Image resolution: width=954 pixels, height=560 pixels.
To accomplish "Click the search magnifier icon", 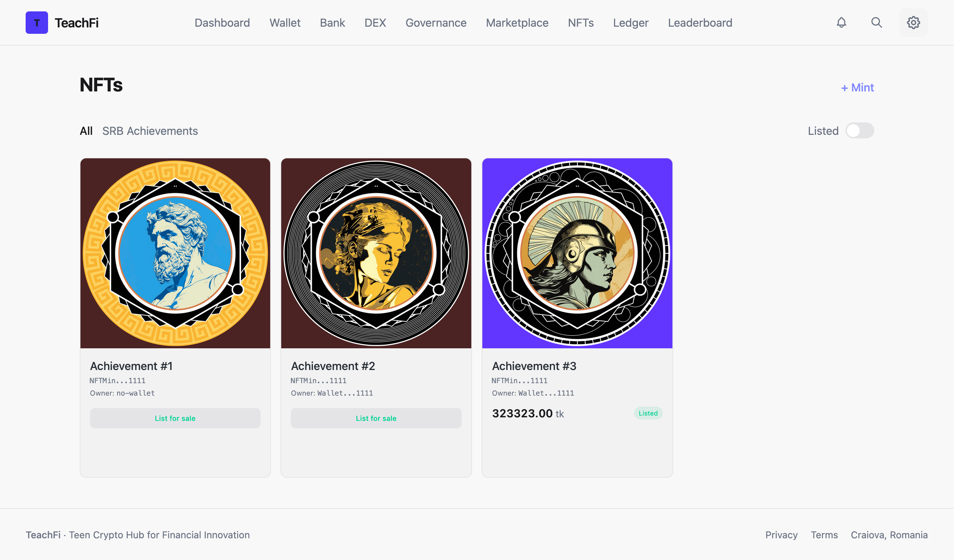I will coord(876,23).
